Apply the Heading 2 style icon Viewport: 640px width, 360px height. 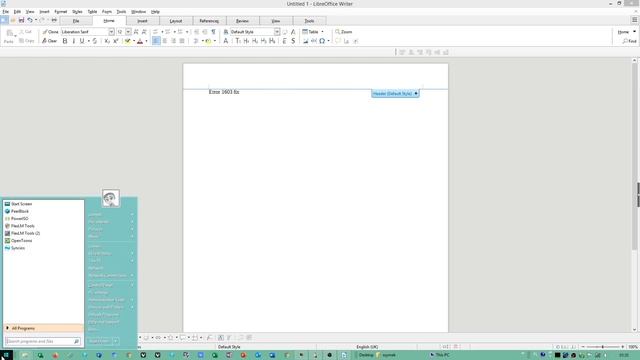(255, 41)
